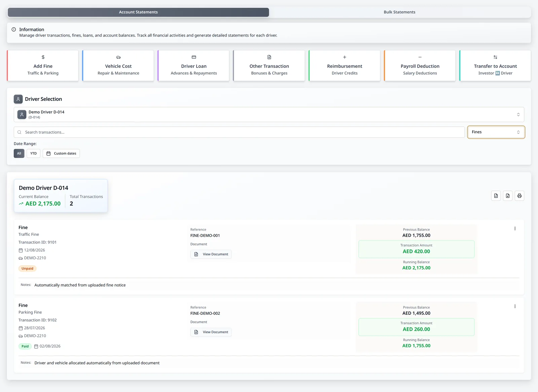This screenshot has width=538, height=392.
Task: Click the Current Balance AED 2,175.00 value
Action: [43, 204]
